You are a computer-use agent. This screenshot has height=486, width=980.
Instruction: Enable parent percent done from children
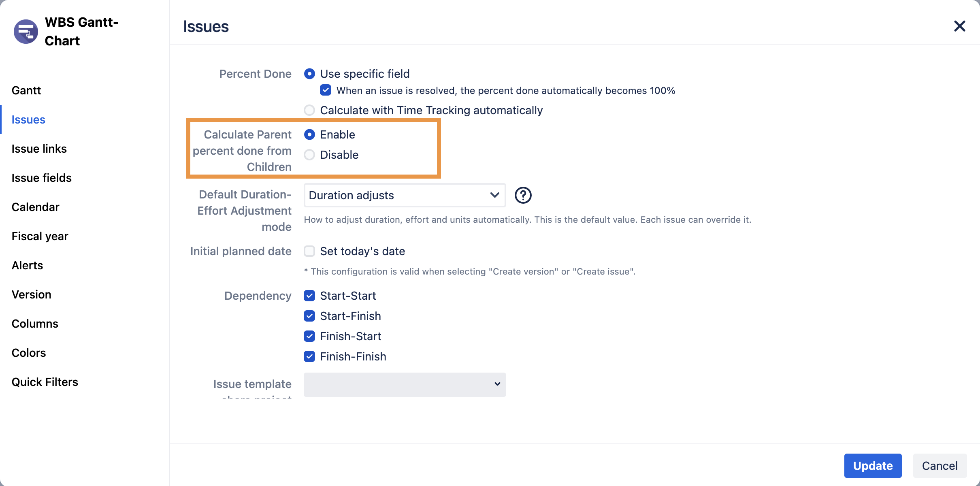[309, 134]
